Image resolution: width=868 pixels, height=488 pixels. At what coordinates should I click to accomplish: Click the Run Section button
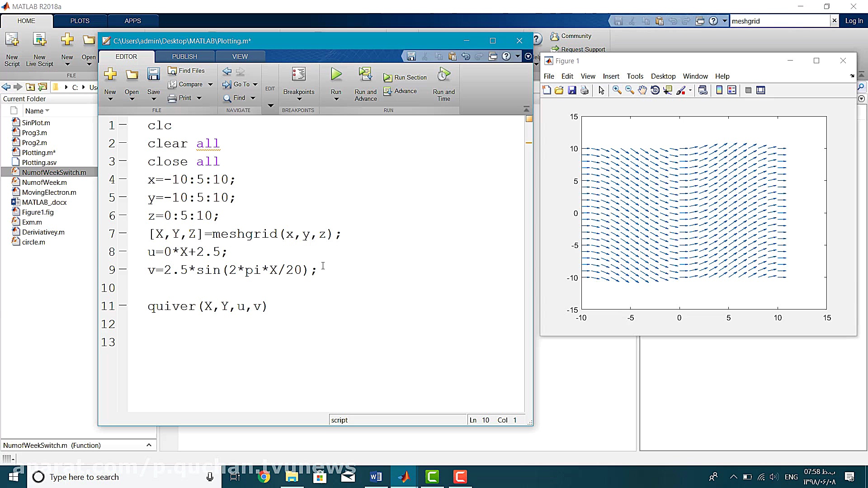[405, 78]
